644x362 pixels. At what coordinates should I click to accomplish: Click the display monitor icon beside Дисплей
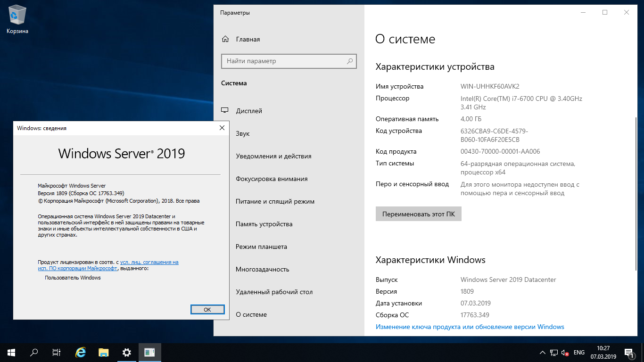(225, 110)
